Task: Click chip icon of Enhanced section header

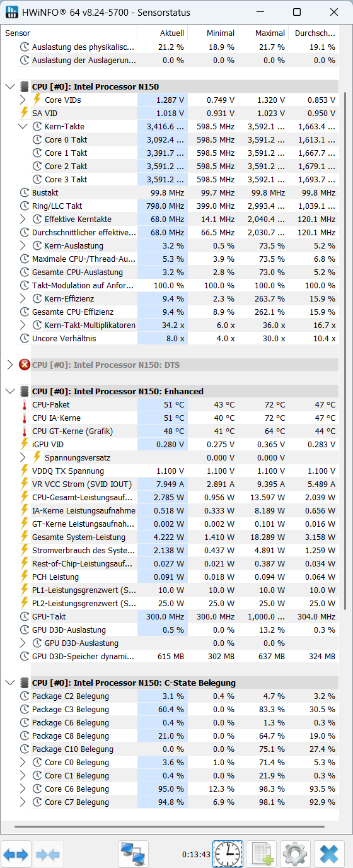Action: pos(25,391)
